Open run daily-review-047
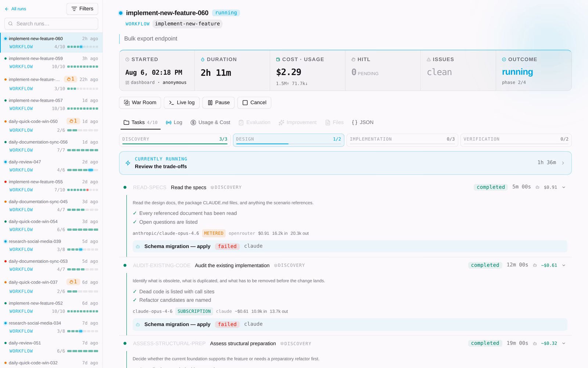 click(51, 166)
